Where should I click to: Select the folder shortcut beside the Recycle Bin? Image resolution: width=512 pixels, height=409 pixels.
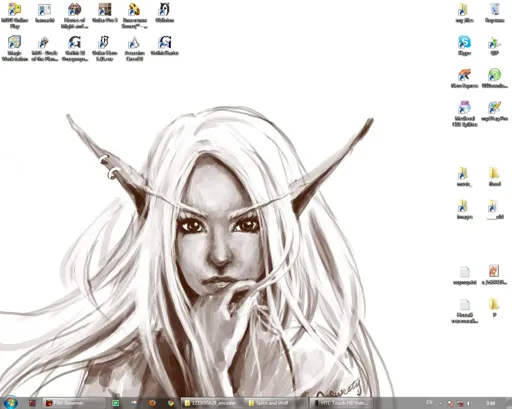(464, 13)
